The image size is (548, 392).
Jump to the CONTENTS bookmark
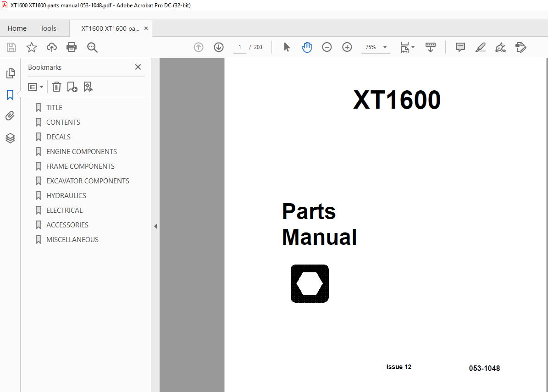click(x=63, y=122)
